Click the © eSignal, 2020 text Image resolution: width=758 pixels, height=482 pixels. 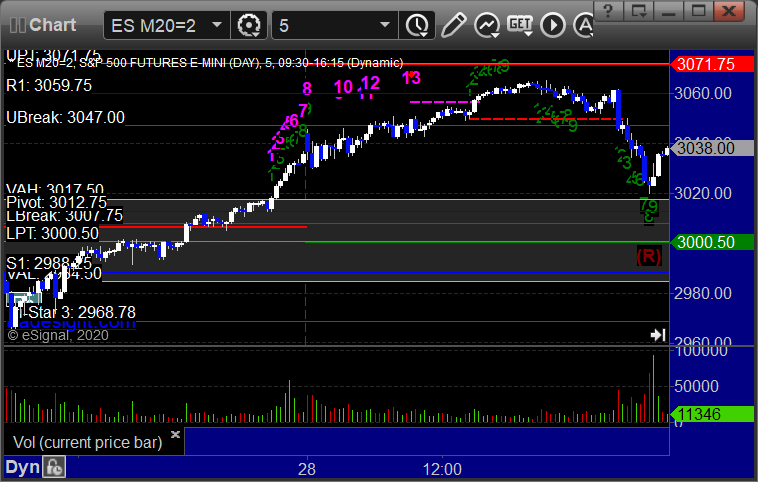click(x=58, y=335)
